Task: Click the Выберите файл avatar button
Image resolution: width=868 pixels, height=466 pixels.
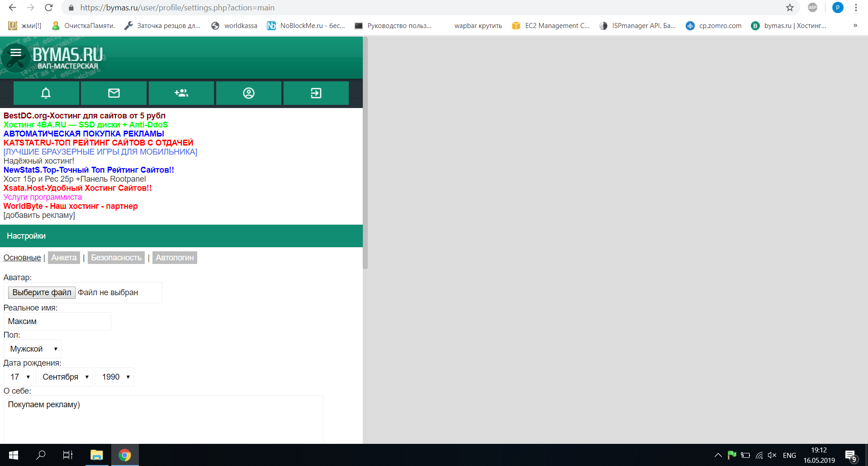Action: (42, 292)
